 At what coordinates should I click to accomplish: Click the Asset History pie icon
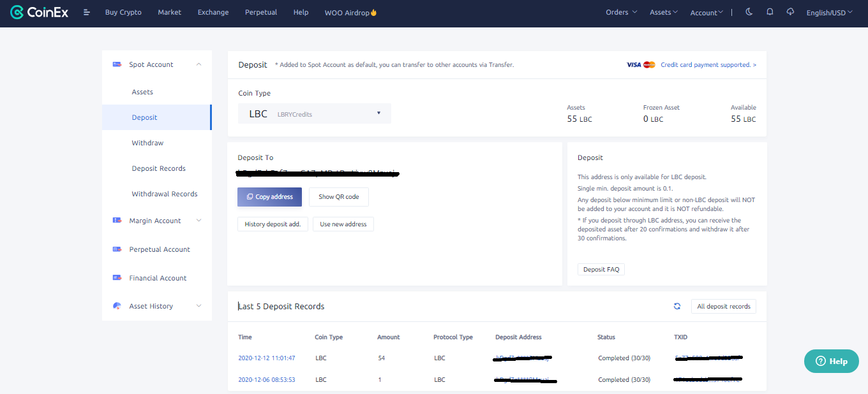117,306
